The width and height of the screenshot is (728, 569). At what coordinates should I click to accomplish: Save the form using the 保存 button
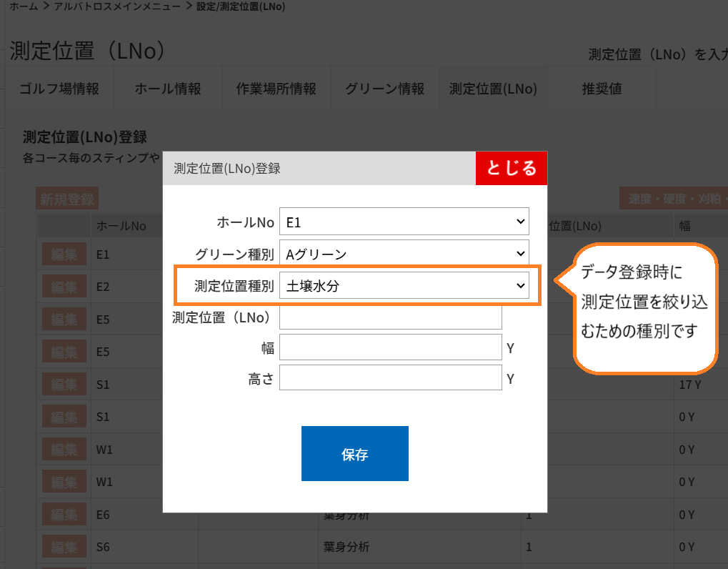354,453
